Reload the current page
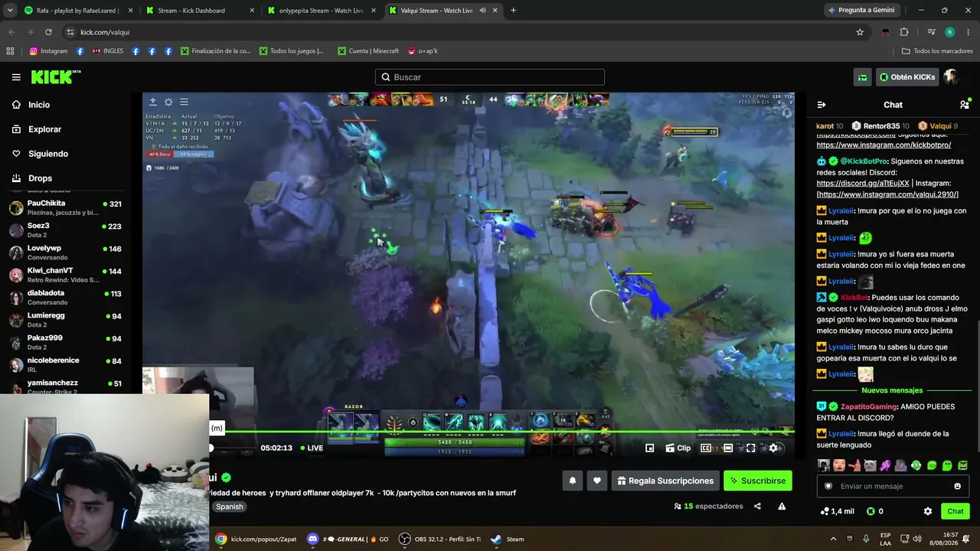 click(x=48, y=32)
